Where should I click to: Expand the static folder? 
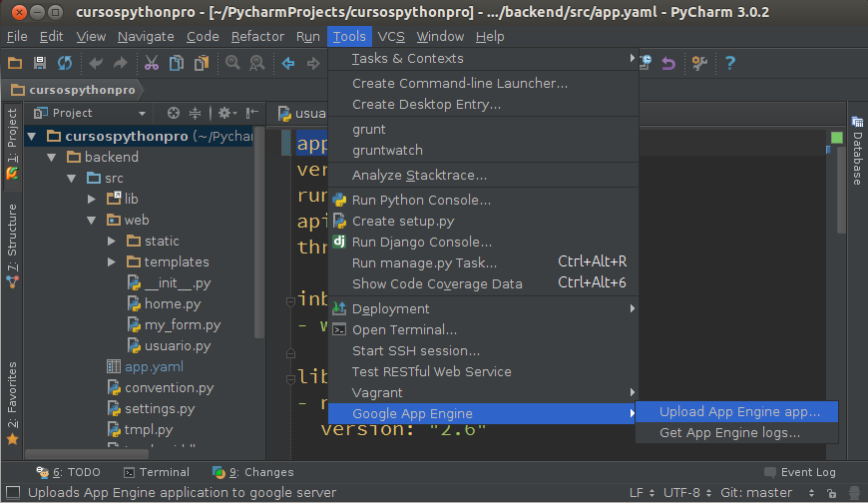click(x=112, y=241)
